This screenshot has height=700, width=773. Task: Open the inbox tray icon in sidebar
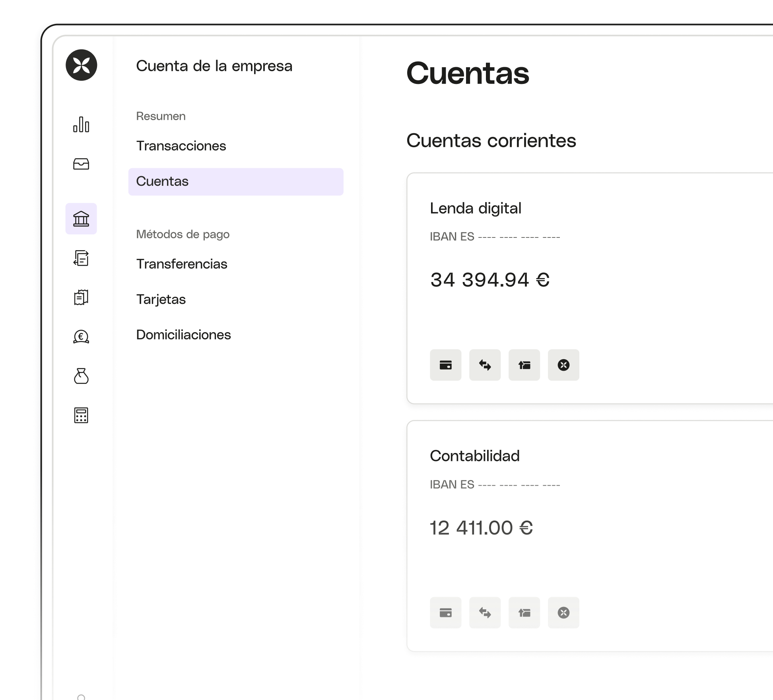coord(81,164)
